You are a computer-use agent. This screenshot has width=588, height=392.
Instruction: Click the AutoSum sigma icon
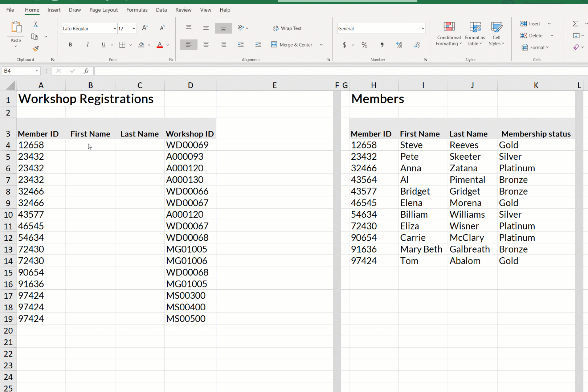click(575, 23)
